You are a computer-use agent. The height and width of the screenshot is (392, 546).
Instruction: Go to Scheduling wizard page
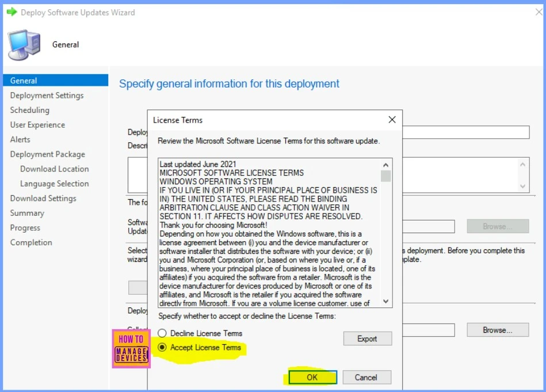[29, 110]
